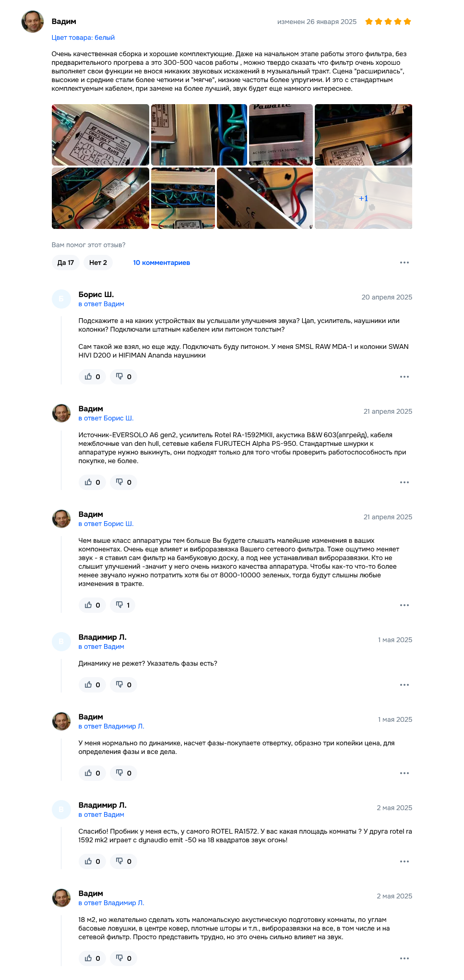Dislike Борис Ш.'s comment with thumbs down

pos(123,377)
